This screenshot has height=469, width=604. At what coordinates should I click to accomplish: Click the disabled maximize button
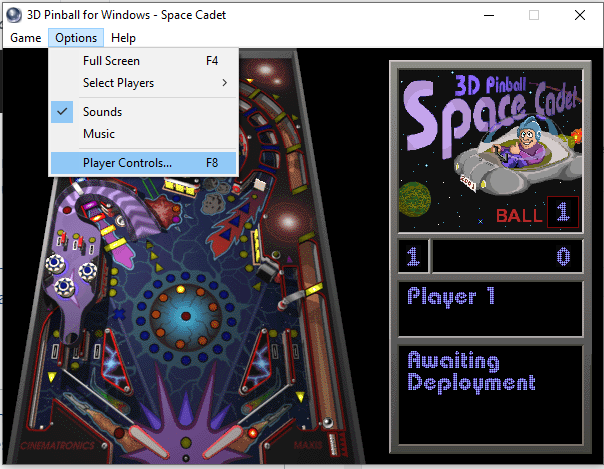click(x=534, y=15)
